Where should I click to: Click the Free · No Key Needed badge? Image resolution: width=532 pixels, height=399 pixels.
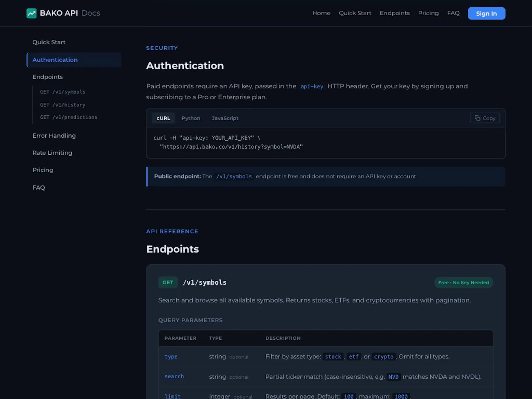[464, 283]
